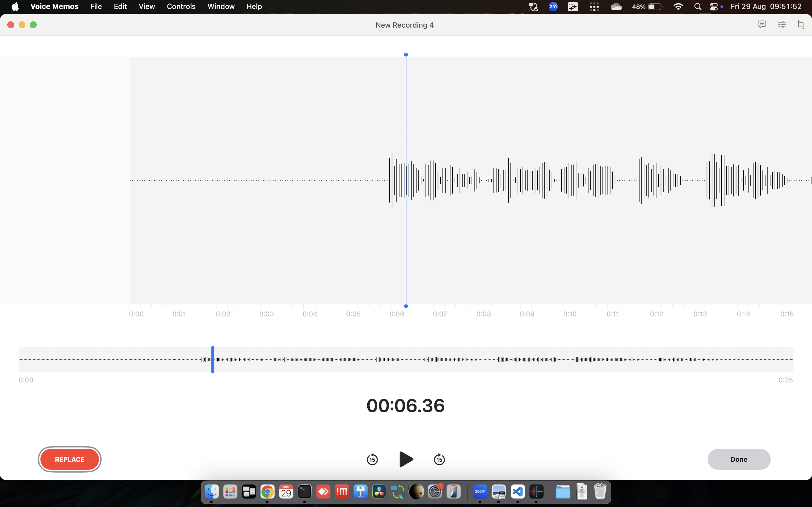The height and width of the screenshot is (507, 812).
Task: Open the Controls menu
Action: tap(181, 6)
